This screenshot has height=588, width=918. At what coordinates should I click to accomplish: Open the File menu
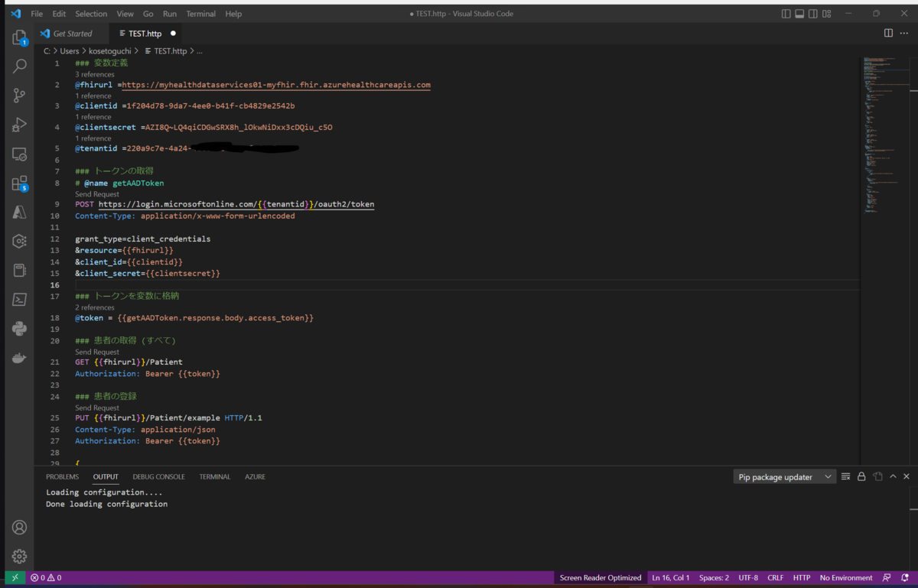click(x=37, y=14)
